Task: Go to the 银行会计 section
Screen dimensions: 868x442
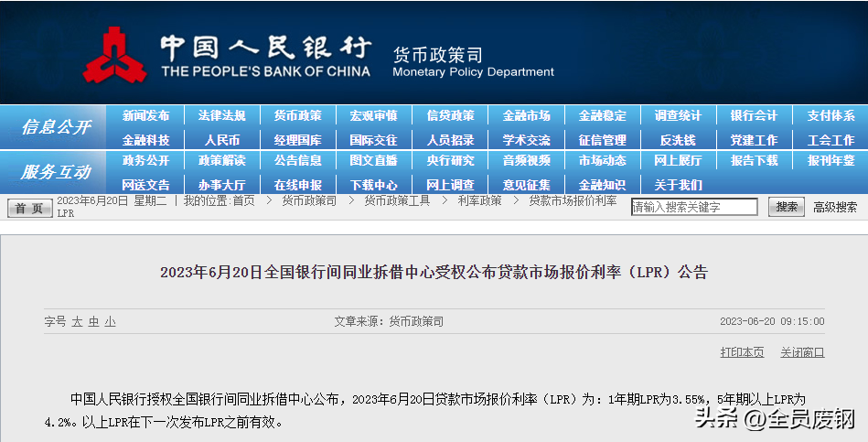Action: tap(754, 115)
